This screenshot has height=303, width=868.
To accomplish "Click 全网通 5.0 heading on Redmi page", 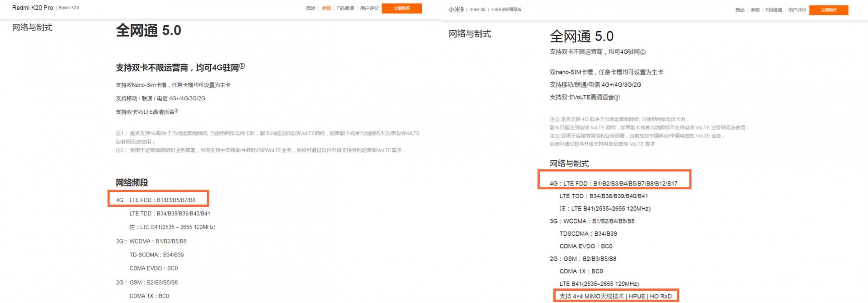I will (x=148, y=30).
